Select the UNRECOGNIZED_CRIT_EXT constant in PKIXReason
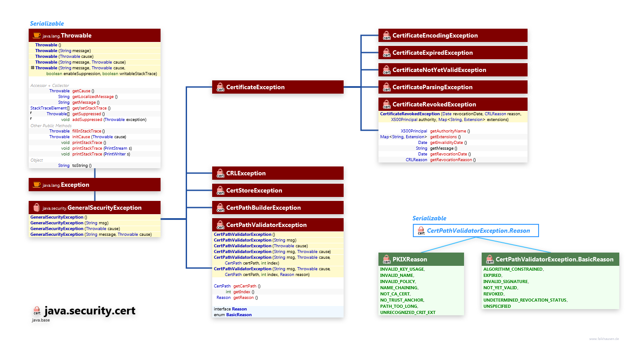644x359 pixels. tap(408, 313)
